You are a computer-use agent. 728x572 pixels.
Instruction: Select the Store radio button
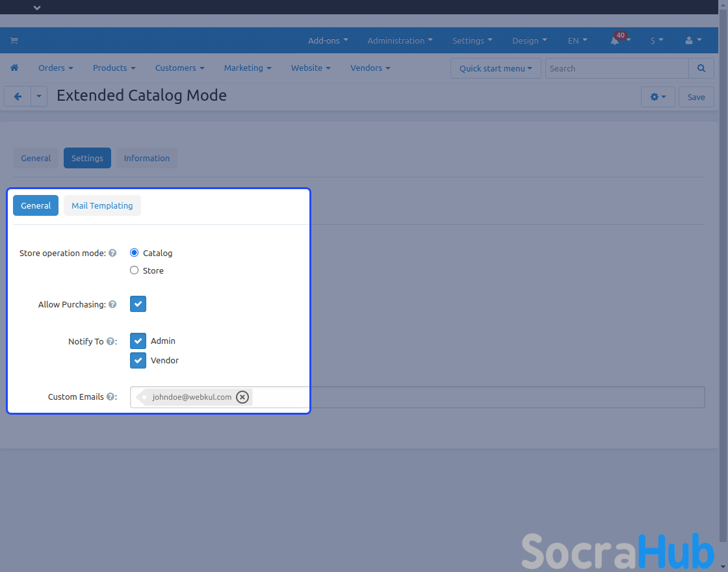tap(135, 270)
